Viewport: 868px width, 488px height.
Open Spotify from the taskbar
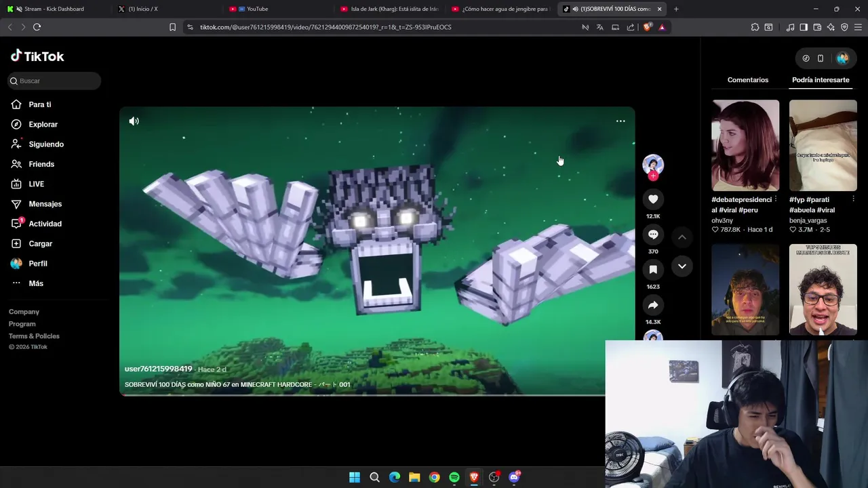pyautogui.click(x=454, y=477)
